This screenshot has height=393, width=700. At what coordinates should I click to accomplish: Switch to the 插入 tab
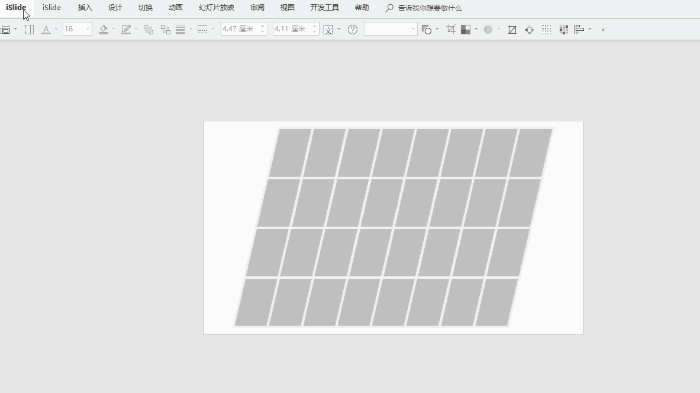85,8
